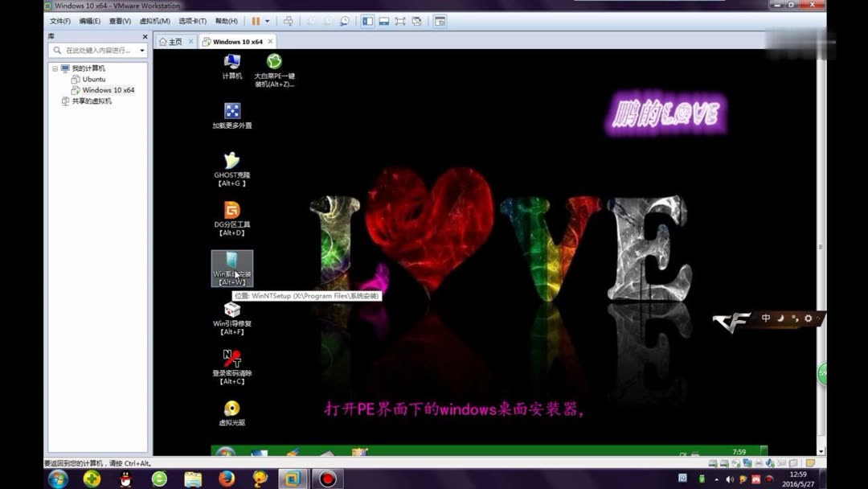Toggle the library sidebar panel
The width and height of the screenshot is (868, 489).
click(368, 21)
